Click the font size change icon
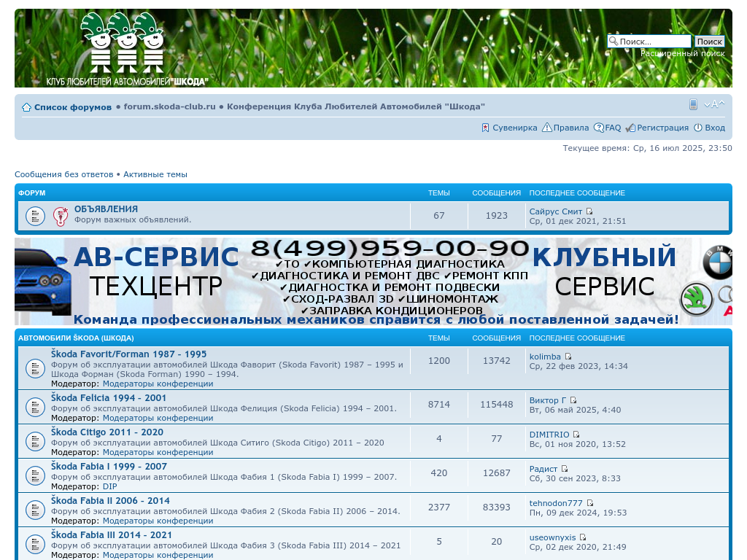 [714, 105]
